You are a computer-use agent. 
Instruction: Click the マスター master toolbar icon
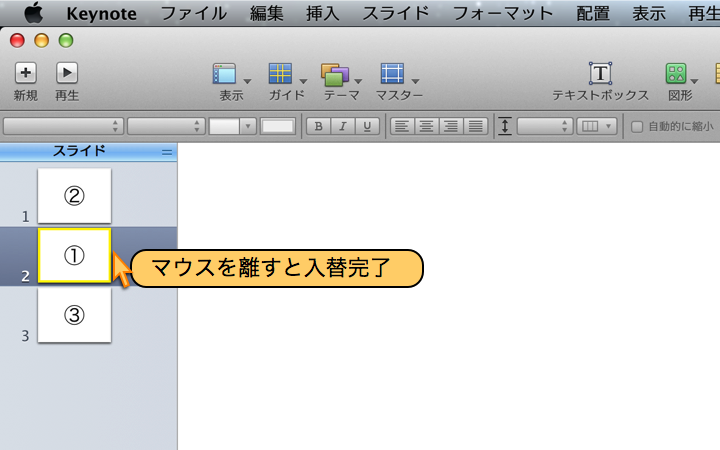pyautogui.click(x=392, y=73)
